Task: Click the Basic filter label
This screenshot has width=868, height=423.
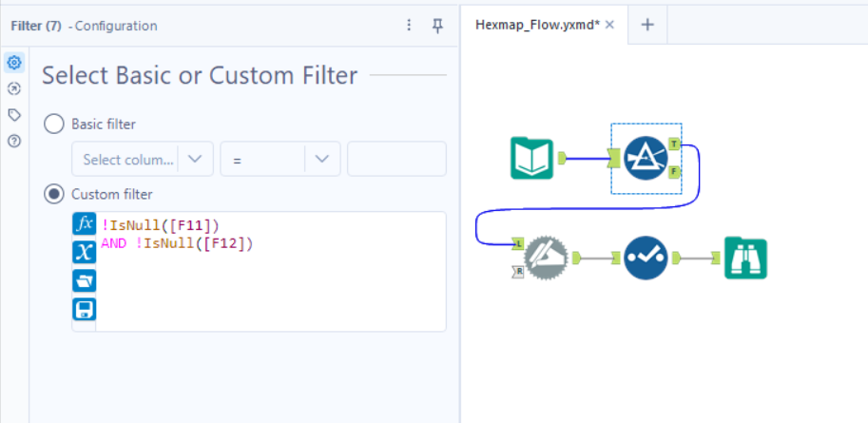Action: click(x=104, y=124)
